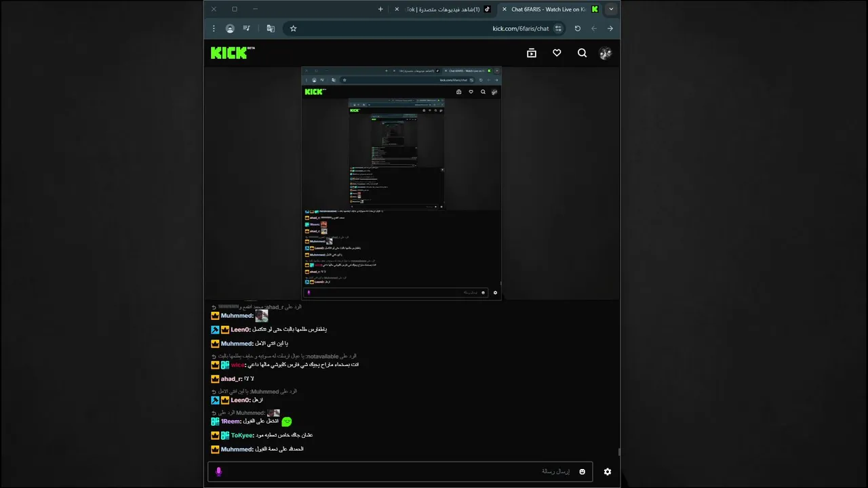The width and height of the screenshot is (868, 488).
Task: Click the embedded stream preview area
Action: [401, 183]
